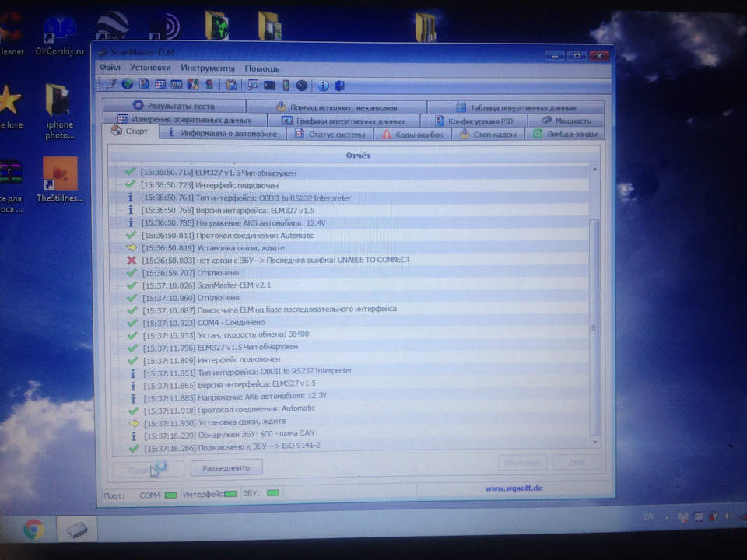747x560 pixels.
Task: Click the handheld device toolbar icon
Action: [286, 86]
